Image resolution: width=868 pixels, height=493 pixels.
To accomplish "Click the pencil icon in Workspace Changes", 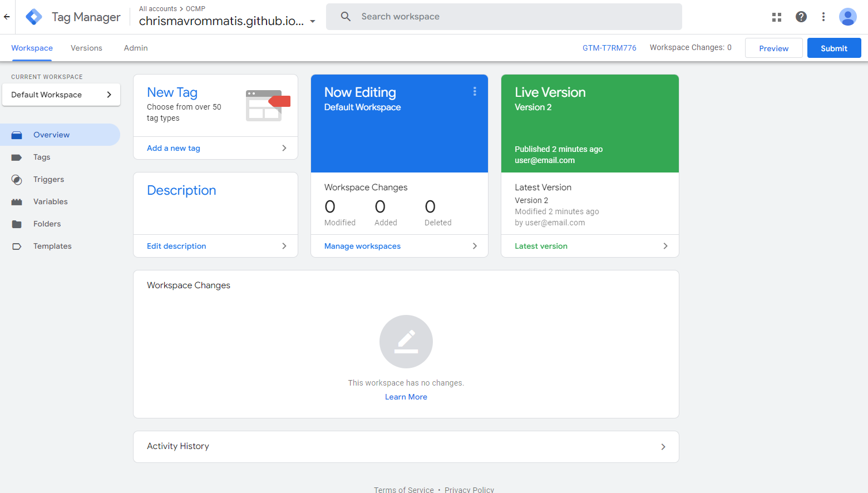I will [x=406, y=342].
